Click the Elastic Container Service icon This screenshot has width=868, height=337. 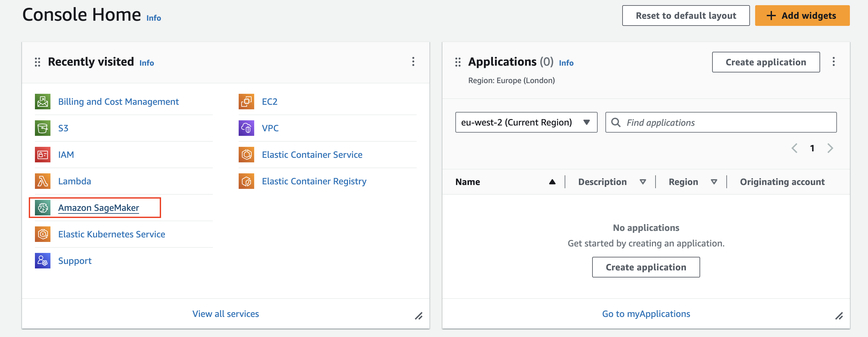point(246,155)
